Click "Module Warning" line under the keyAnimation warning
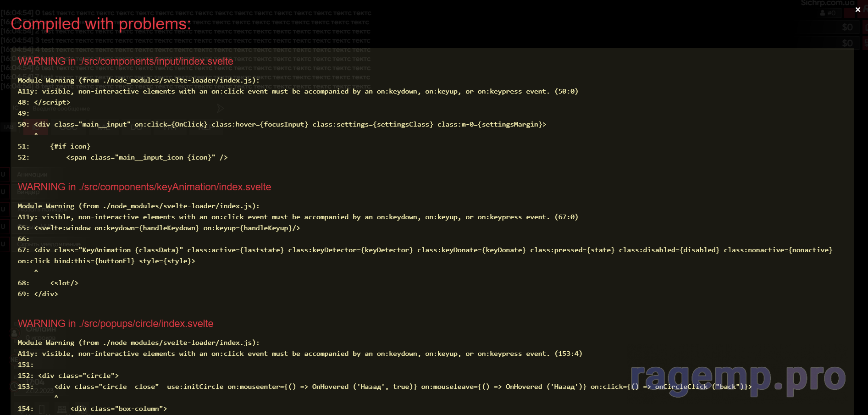Screen dimensions: 868x415 [x=138, y=206]
